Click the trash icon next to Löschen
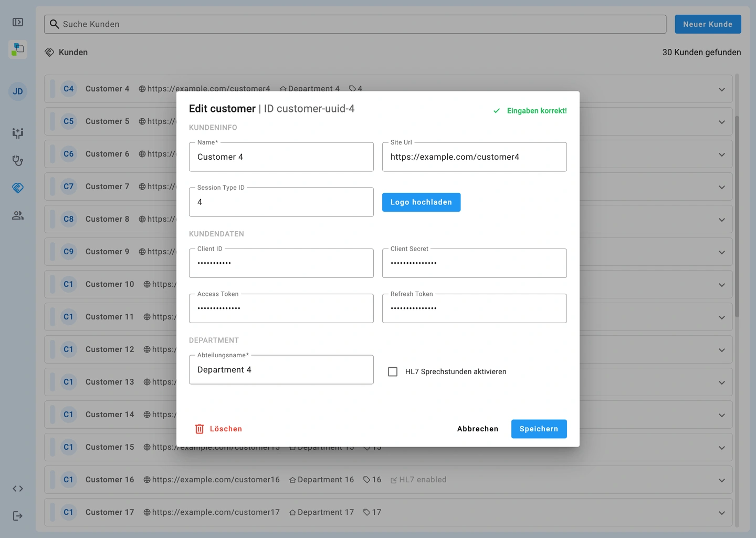The image size is (756, 538). pyautogui.click(x=199, y=429)
